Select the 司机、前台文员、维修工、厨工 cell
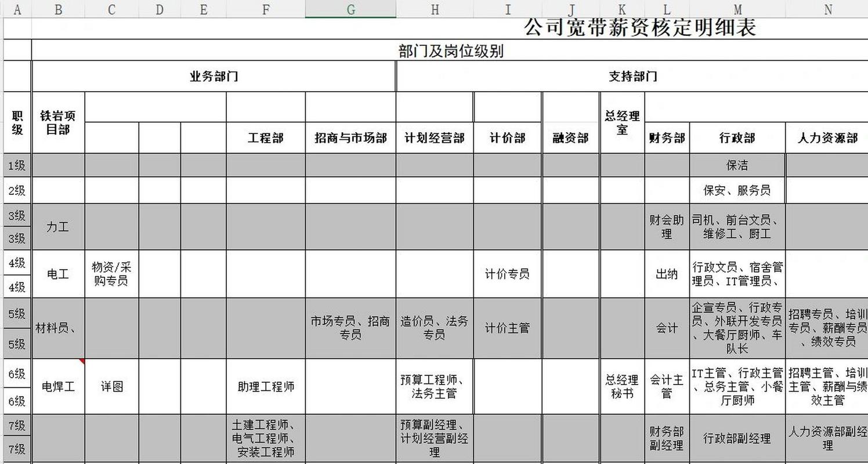 pyautogui.click(x=737, y=227)
